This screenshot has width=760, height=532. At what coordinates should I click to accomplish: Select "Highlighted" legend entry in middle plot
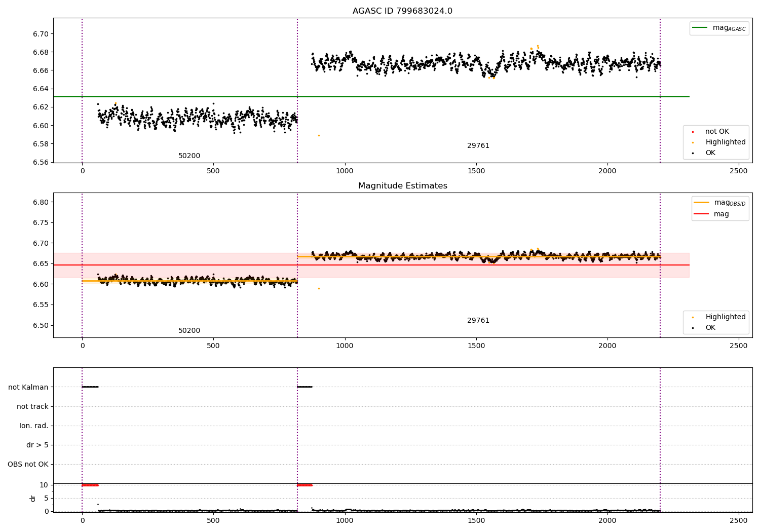726,317
